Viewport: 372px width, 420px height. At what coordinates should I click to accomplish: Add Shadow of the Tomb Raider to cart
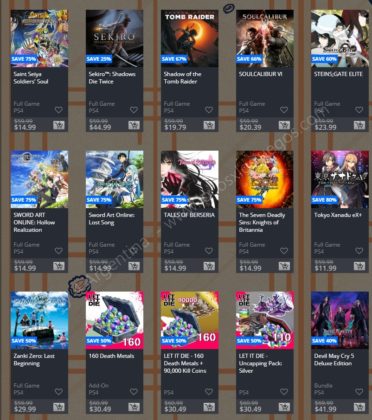pos(209,125)
